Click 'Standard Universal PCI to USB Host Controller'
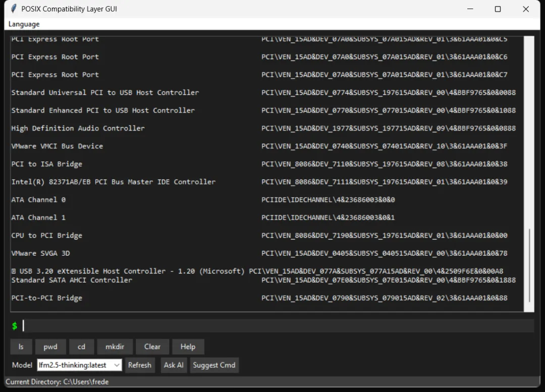 [x=105, y=92]
